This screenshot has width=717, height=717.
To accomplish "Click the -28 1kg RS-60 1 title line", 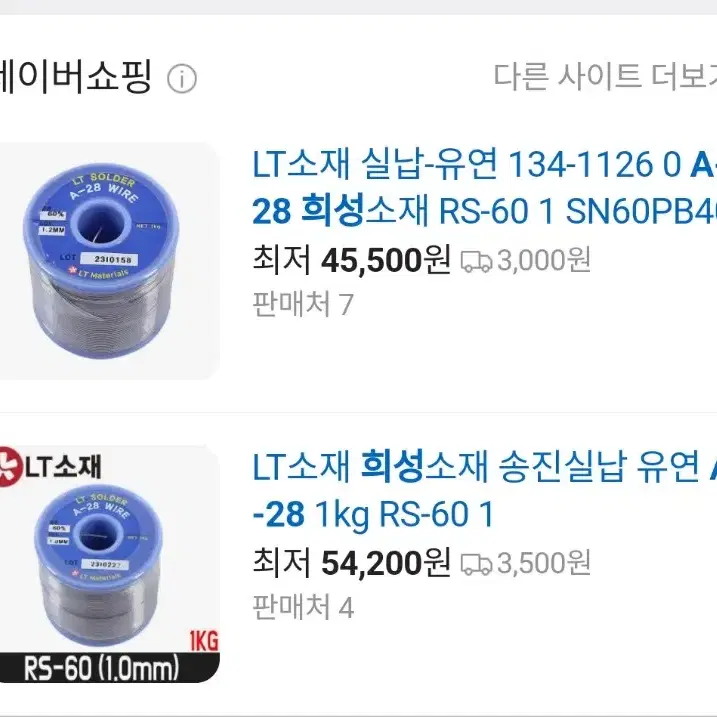I will [373, 514].
